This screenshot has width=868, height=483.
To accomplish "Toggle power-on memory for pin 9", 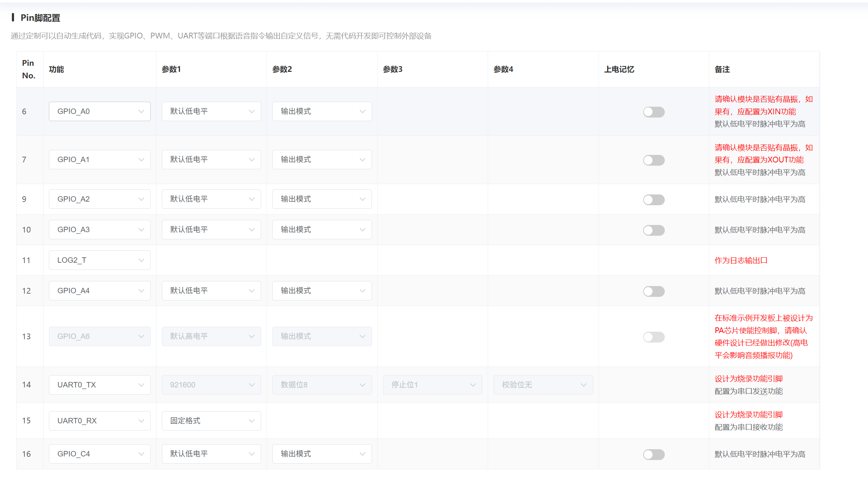I will pos(654,200).
